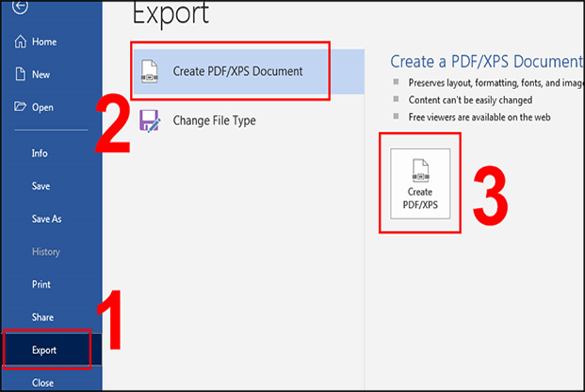The image size is (585, 392).
Task: Select Export in the sidebar
Action: click(44, 350)
